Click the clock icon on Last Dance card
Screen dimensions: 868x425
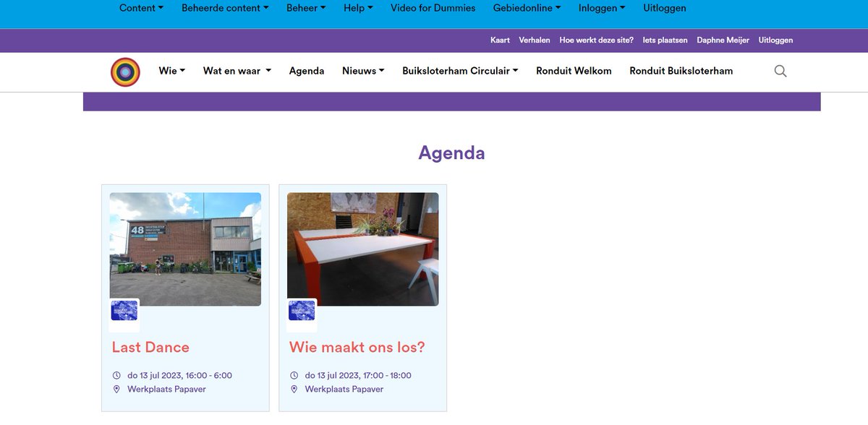(116, 374)
